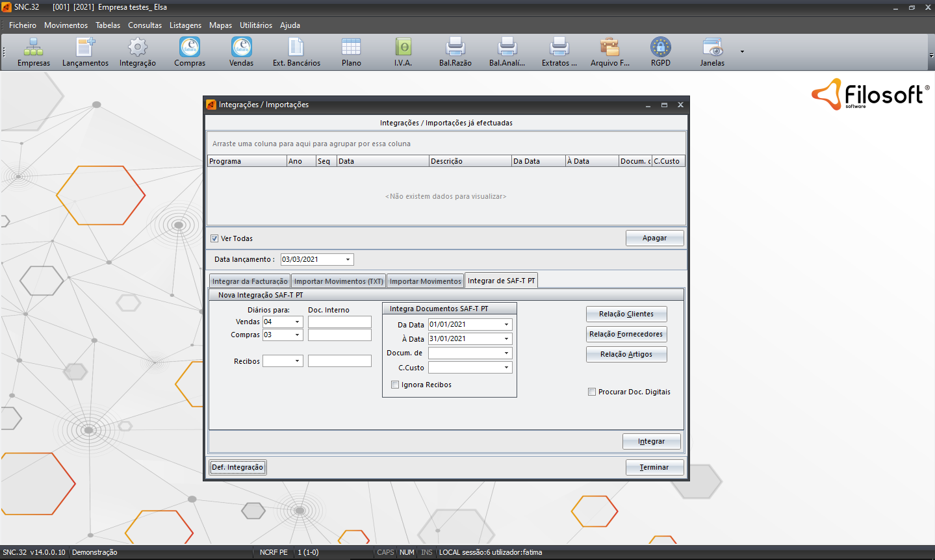
Task: Open the Utilitários menu
Action: (x=255, y=25)
